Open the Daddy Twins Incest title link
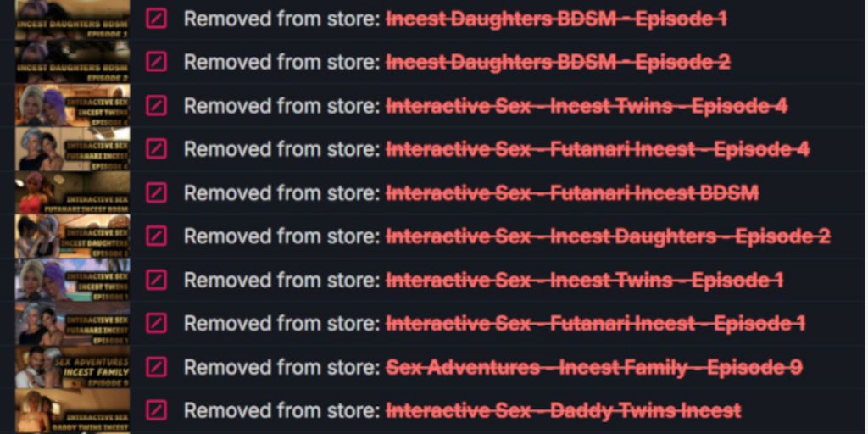The image size is (868, 434). click(564, 411)
